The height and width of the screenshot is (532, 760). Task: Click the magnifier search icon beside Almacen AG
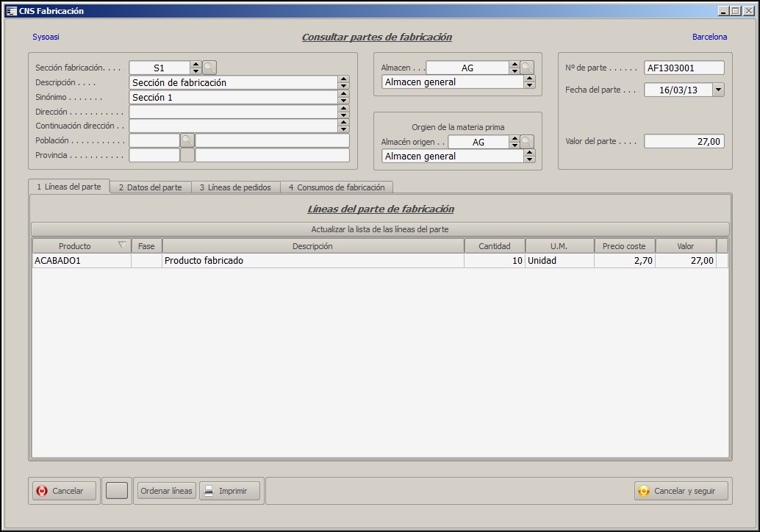coord(527,68)
